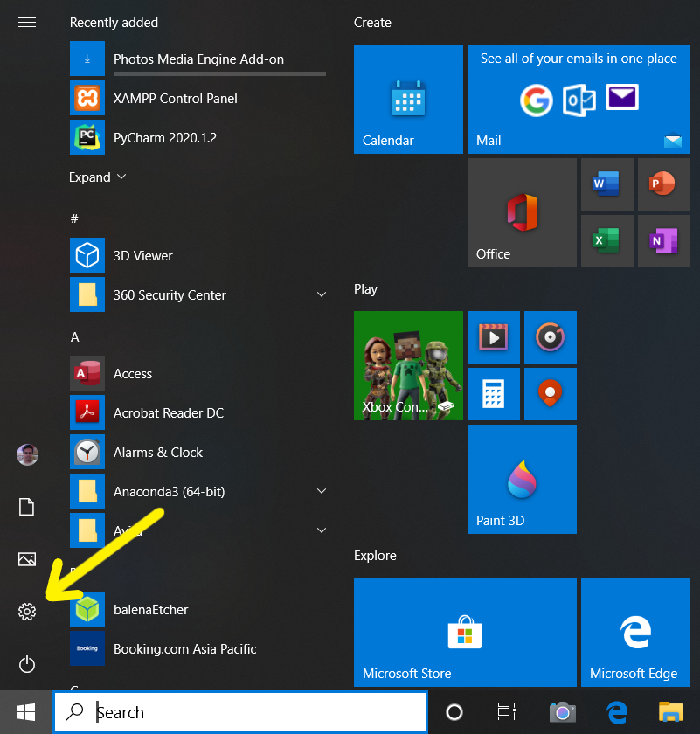Open Acrobat Reader DC
The height and width of the screenshot is (734, 700).
[x=198, y=412]
